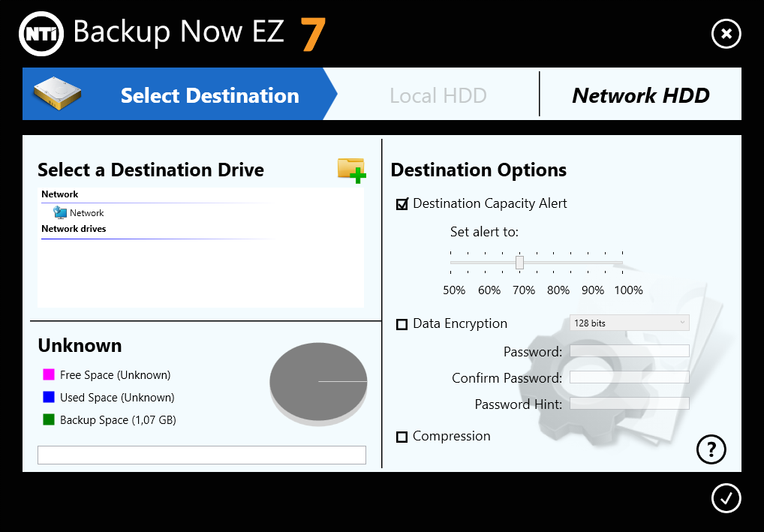Switch to the Network HDD tab

pyautogui.click(x=640, y=96)
